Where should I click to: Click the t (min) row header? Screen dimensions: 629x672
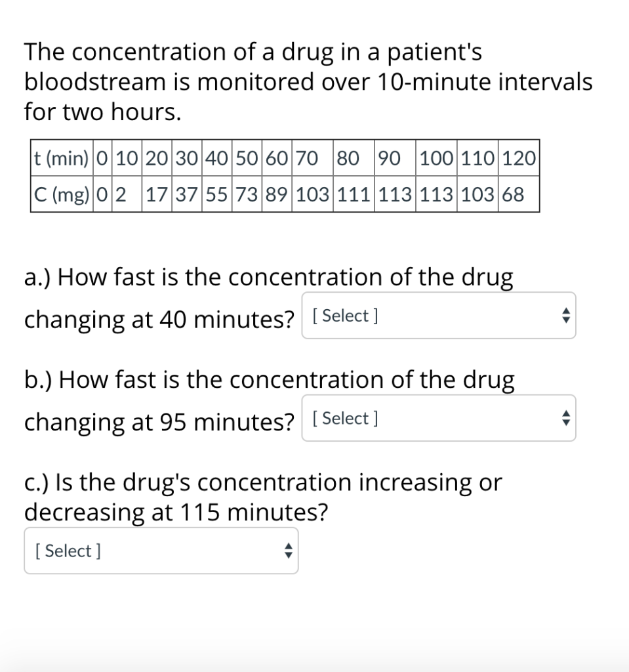click(x=60, y=157)
